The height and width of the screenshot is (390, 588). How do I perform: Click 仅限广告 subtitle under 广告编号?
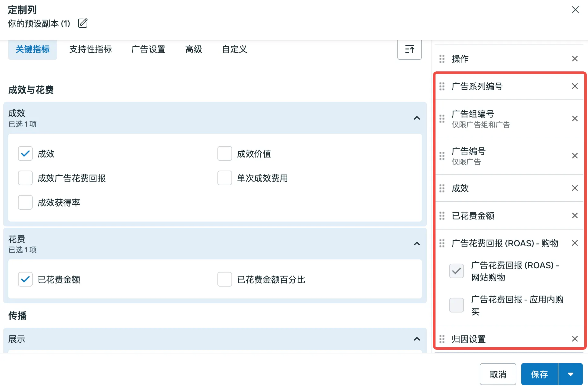(x=466, y=162)
